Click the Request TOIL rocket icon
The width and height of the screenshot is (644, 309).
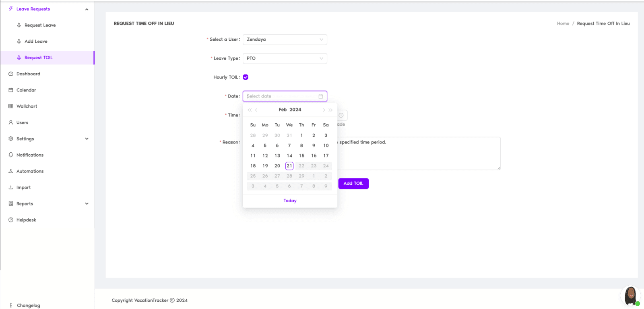(x=19, y=58)
